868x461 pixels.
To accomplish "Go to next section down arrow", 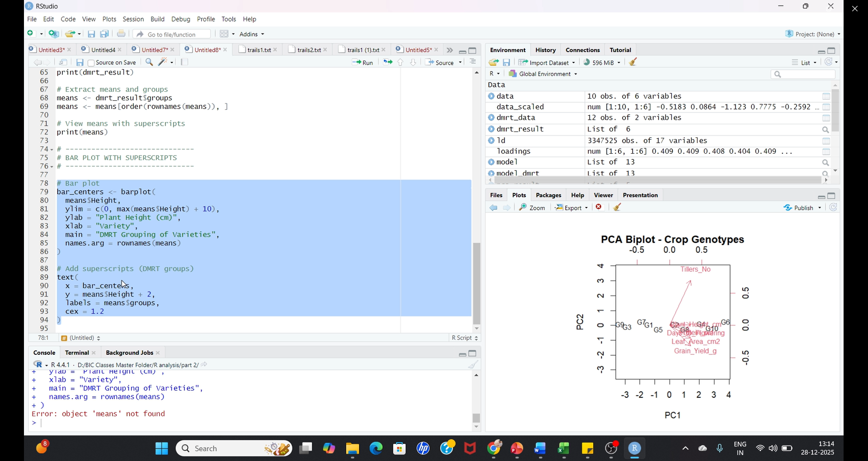I will (413, 62).
